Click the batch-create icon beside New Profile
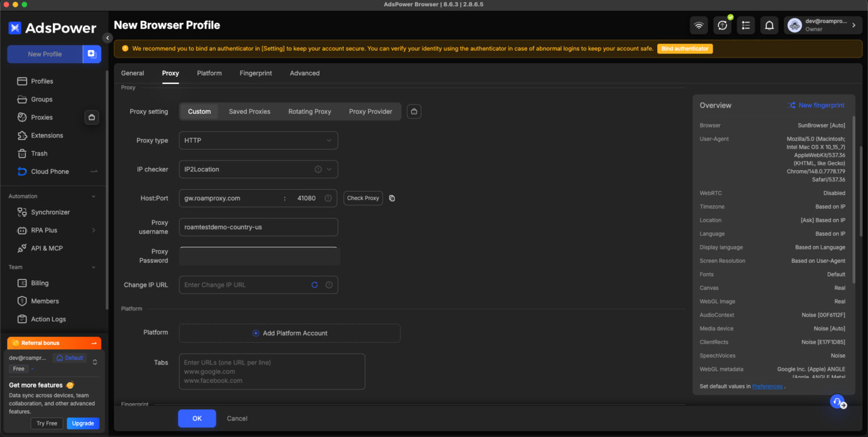The image size is (868, 437). (92, 54)
